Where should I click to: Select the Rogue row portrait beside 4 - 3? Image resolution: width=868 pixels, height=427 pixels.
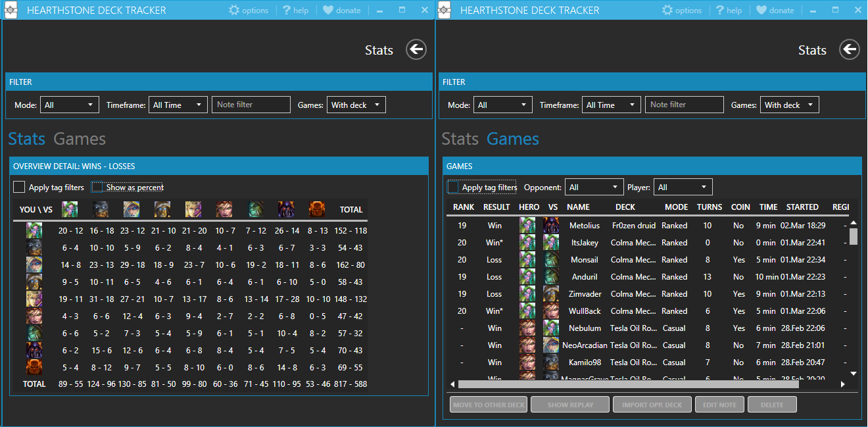pyautogui.click(x=34, y=316)
